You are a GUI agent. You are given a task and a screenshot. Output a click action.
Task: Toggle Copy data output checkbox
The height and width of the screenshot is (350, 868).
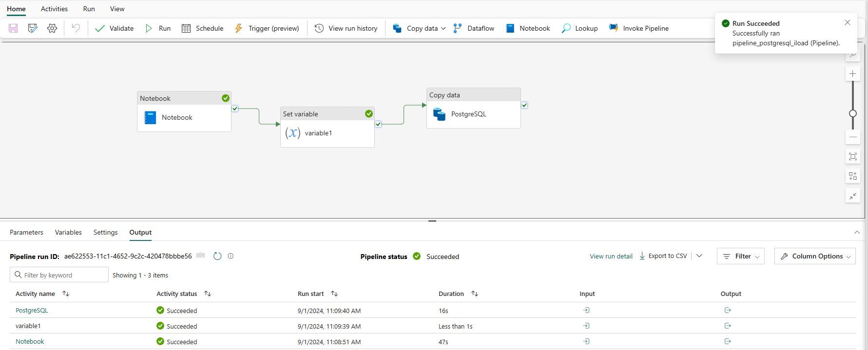pos(524,105)
